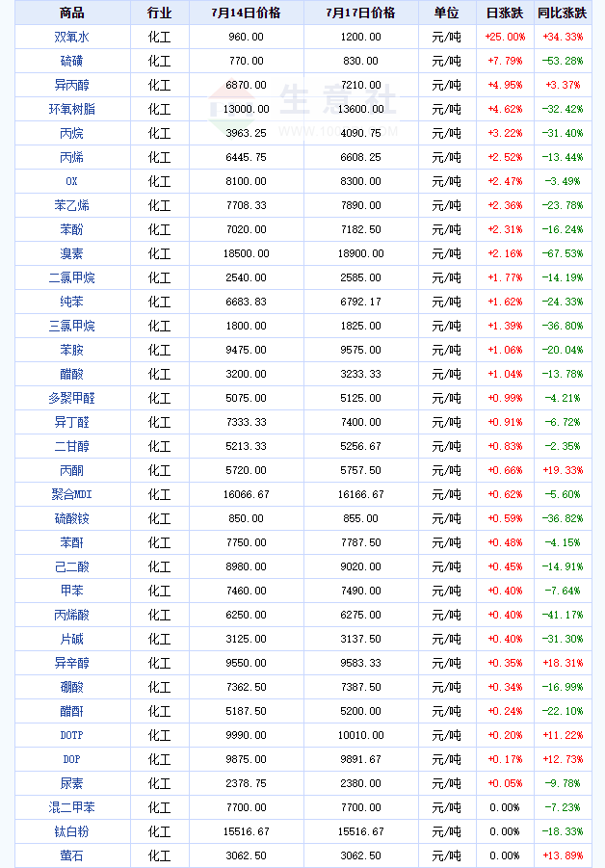Open the DOTP product link
This screenshot has width=605, height=868.
[71, 735]
